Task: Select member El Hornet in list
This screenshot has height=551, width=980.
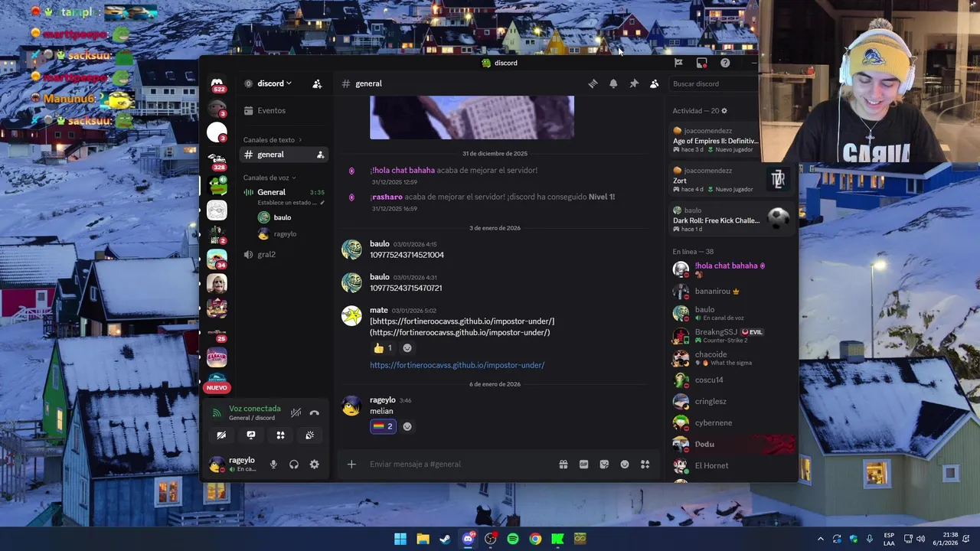Action: click(730, 465)
